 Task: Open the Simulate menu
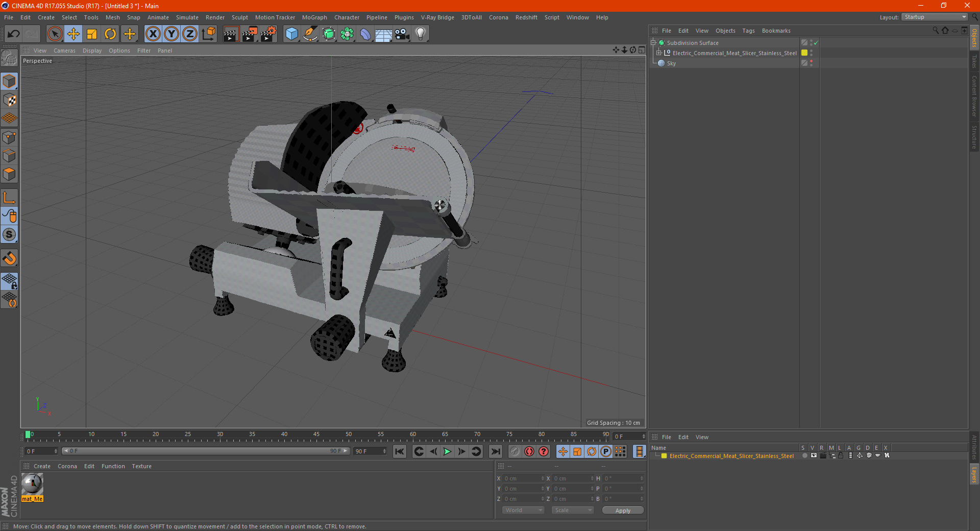coord(187,17)
